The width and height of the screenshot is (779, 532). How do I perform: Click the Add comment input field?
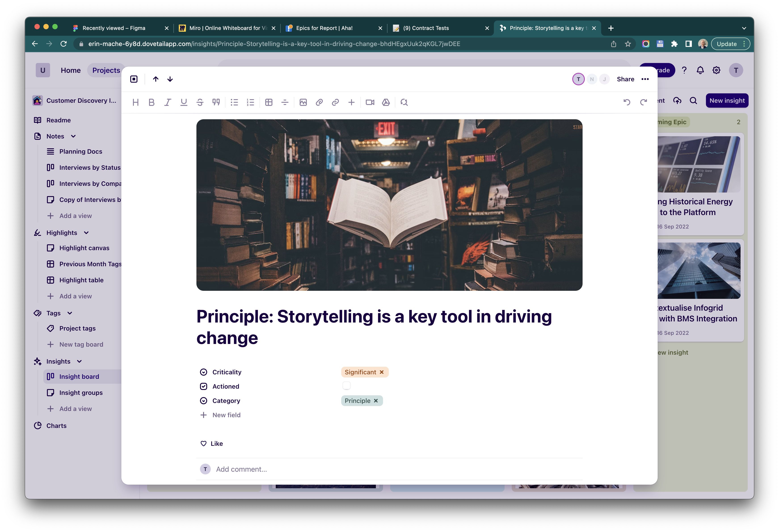tap(389, 469)
